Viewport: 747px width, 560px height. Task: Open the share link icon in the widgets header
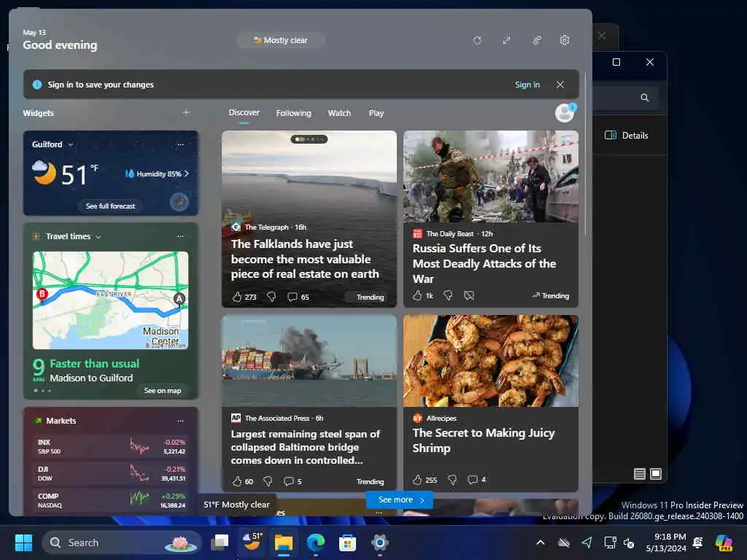pyautogui.click(x=536, y=41)
